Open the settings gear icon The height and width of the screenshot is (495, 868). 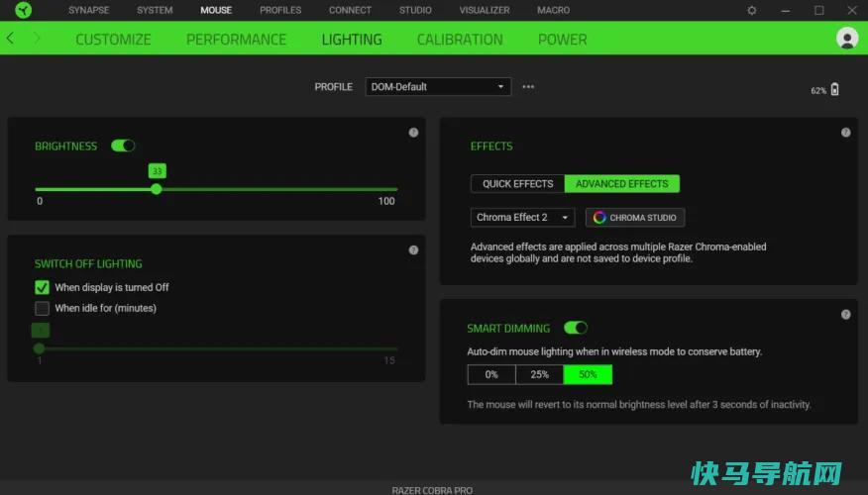point(752,10)
